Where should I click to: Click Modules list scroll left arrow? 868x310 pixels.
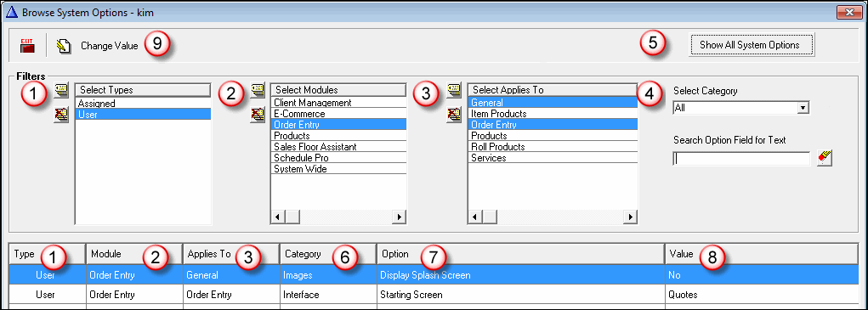click(278, 217)
